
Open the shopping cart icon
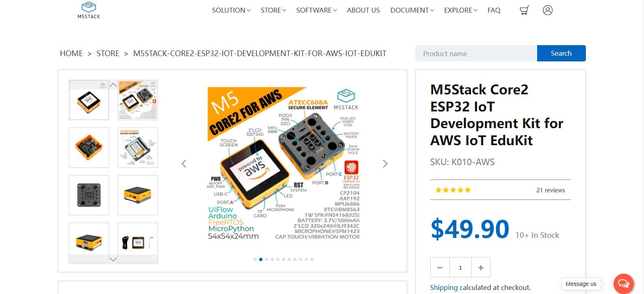click(525, 10)
